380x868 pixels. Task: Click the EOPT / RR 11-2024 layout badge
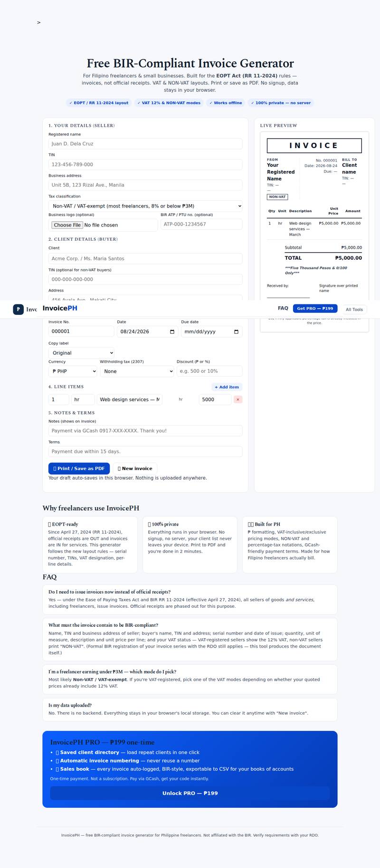click(99, 103)
